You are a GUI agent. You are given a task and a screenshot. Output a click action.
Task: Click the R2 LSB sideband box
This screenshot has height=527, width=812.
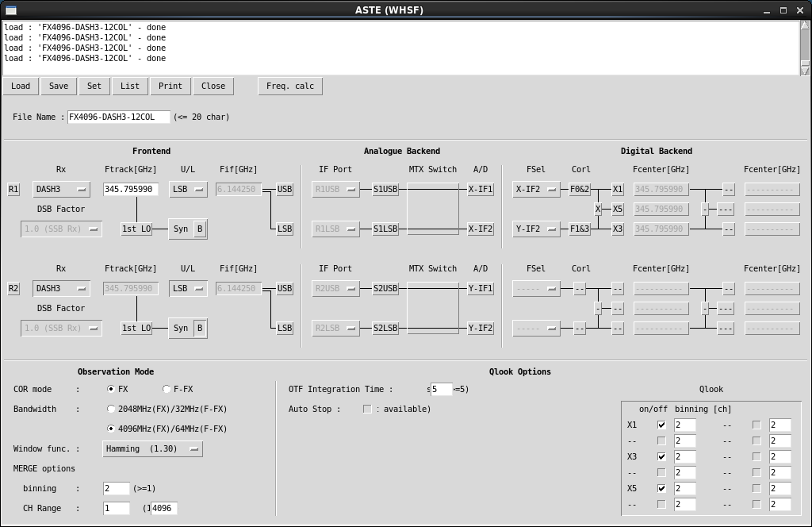click(285, 328)
